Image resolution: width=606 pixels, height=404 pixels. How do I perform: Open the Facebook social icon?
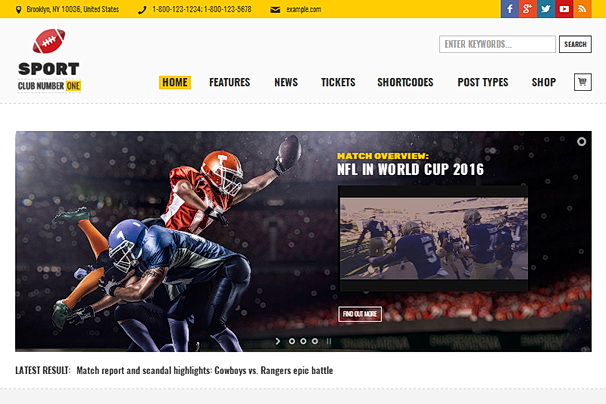(510, 9)
